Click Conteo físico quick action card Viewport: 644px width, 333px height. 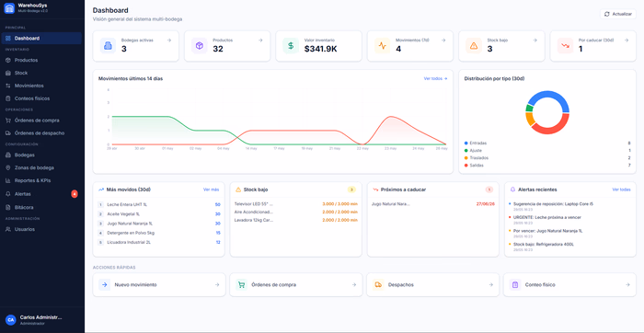(x=570, y=284)
